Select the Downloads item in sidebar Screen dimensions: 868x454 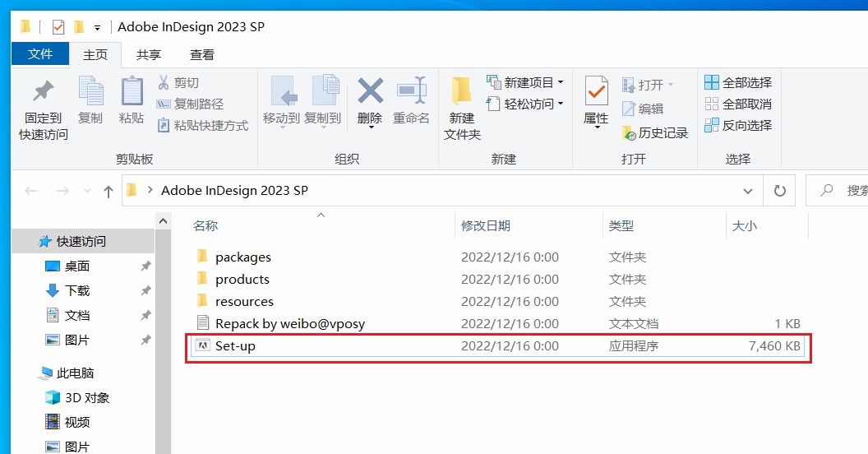pyautogui.click(x=77, y=291)
